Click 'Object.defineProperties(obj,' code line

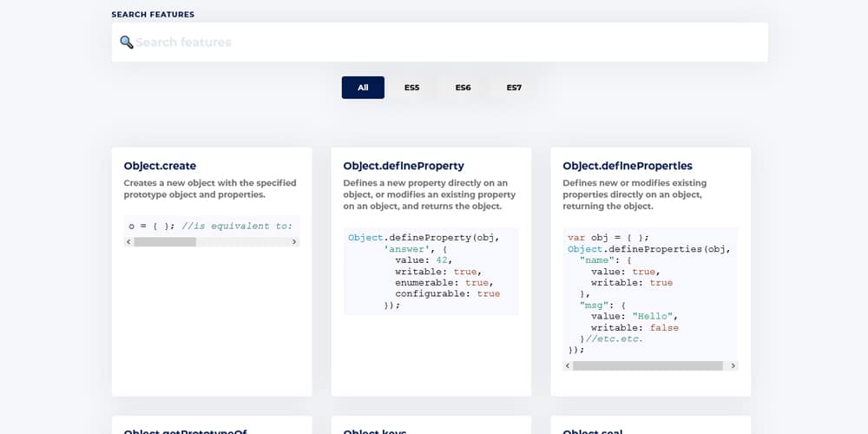(649, 249)
